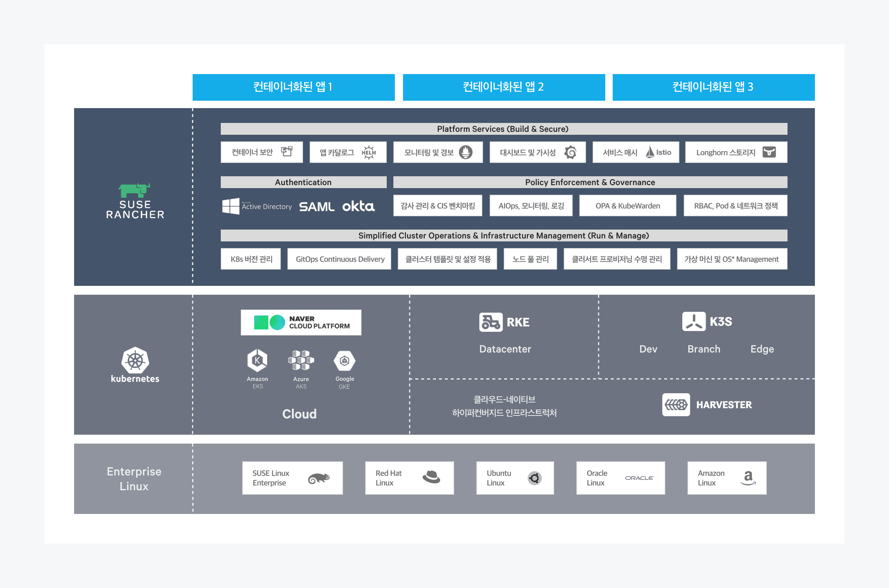
Task: Select the 컨테이너화된 앱 1 header
Action: 293,87
